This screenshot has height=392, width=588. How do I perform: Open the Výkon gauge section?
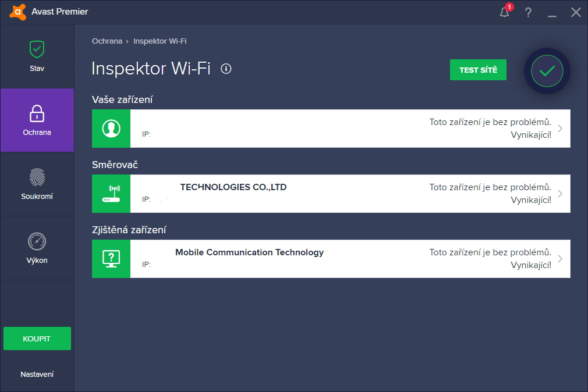(37, 248)
